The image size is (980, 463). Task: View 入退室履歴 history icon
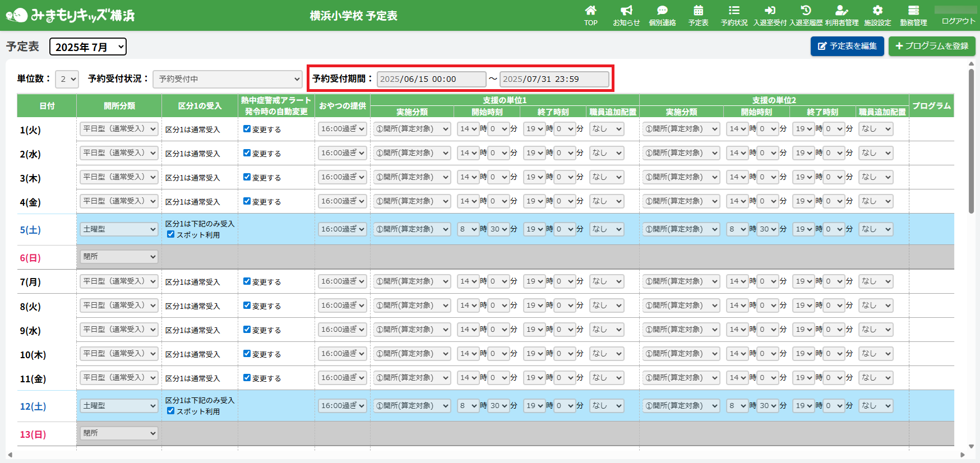point(806,11)
